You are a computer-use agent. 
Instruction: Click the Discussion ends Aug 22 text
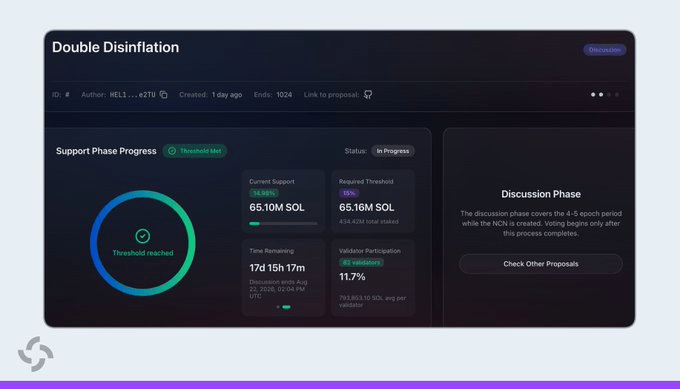coord(278,289)
